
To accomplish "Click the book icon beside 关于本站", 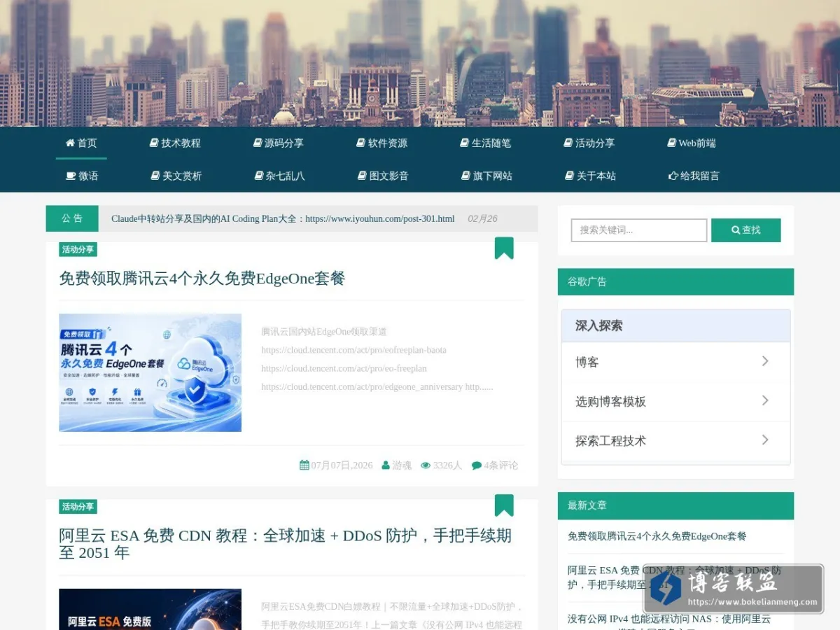I will point(570,176).
